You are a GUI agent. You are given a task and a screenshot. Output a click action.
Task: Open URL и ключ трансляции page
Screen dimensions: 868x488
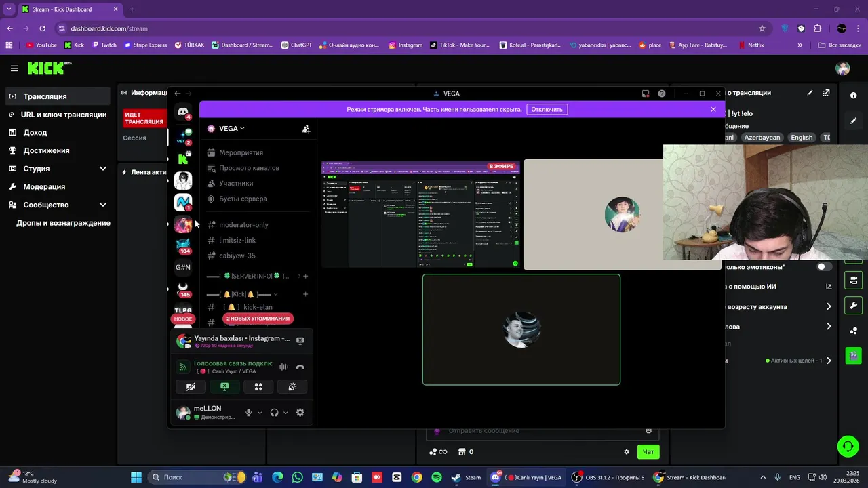coord(58,115)
